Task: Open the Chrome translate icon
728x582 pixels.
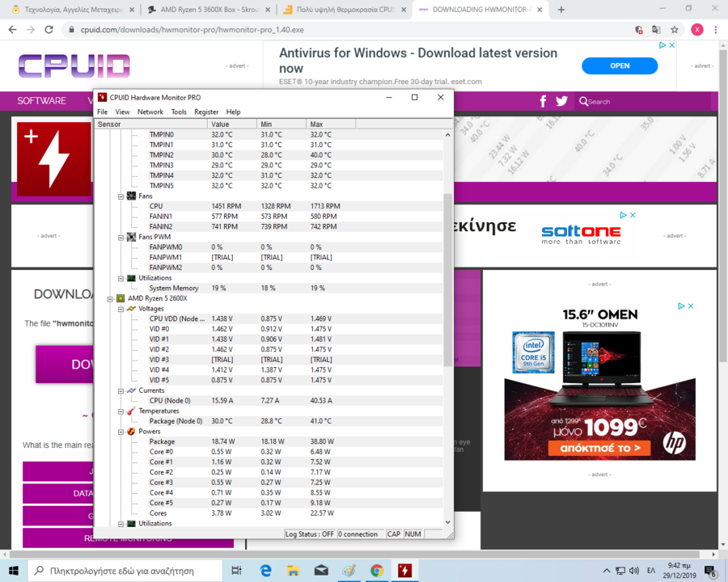Action: coord(656,30)
